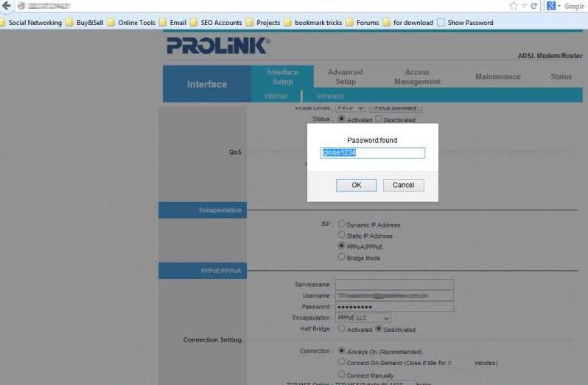
Task: Click Cancel in Password found dialog
Action: 404,185
